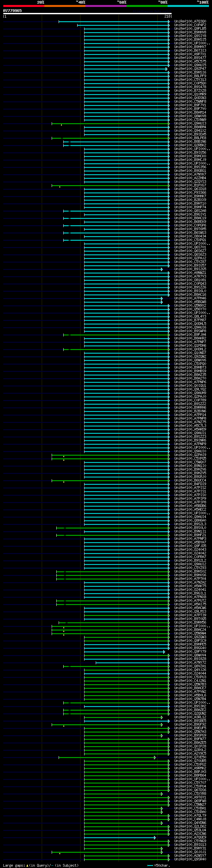
Task: Select label UniRef100_Q9AUI3
Action: click(190, 124)
